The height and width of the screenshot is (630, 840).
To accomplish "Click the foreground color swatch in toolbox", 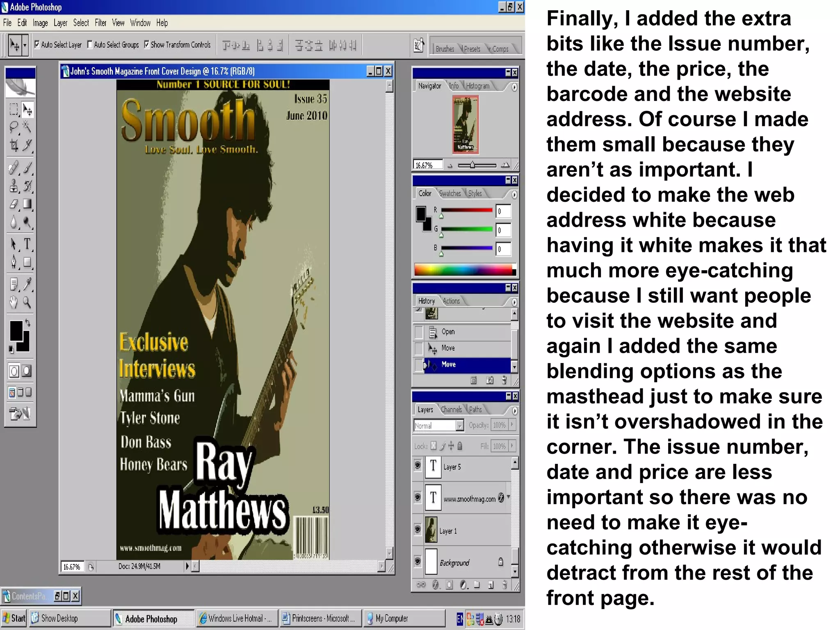I will [16, 331].
